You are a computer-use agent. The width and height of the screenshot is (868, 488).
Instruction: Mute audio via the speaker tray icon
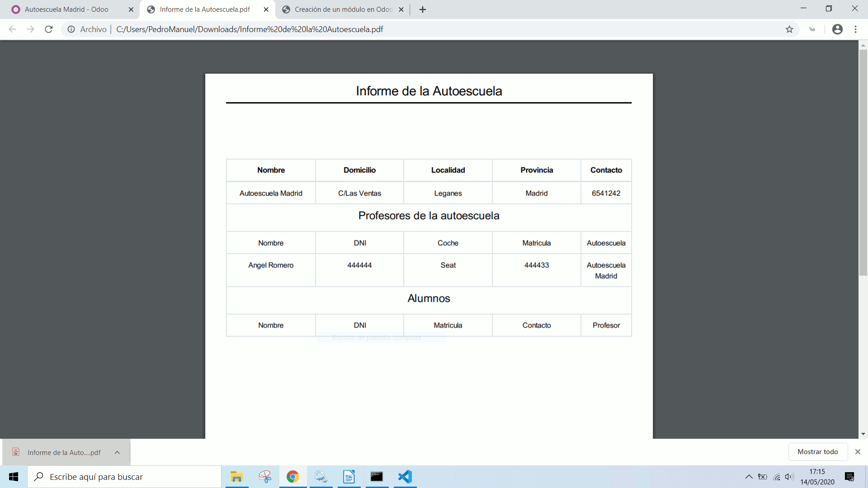(790, 477)
